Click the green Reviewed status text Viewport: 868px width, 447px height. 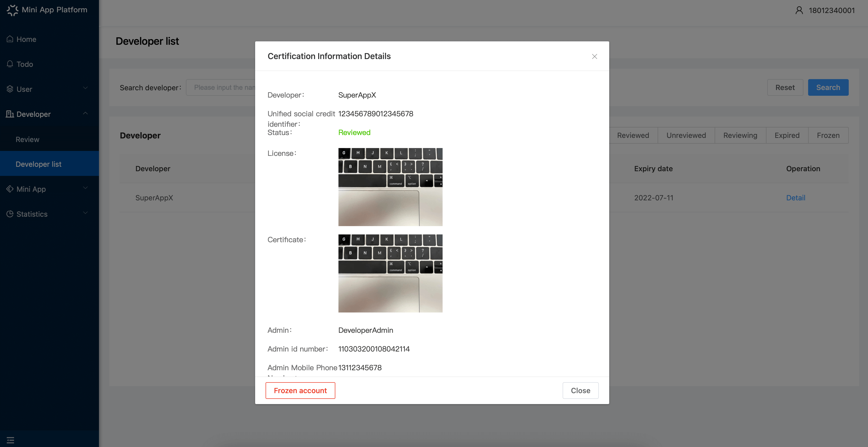pos(354,132)
